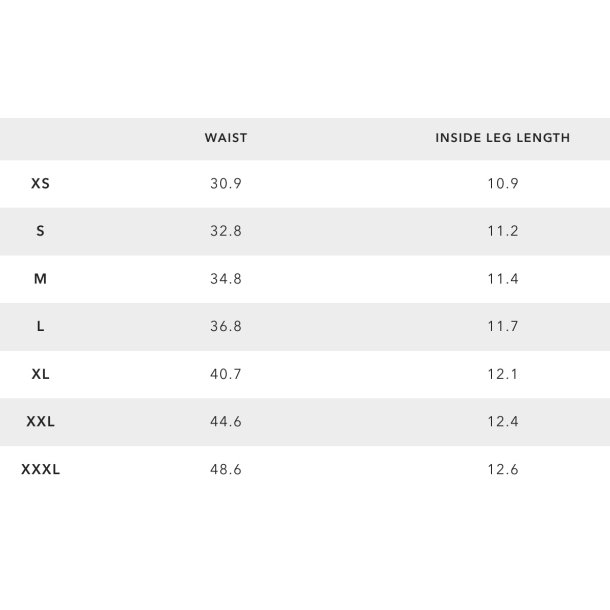
Task: Select the XS size row label
Action: (40, 184)
